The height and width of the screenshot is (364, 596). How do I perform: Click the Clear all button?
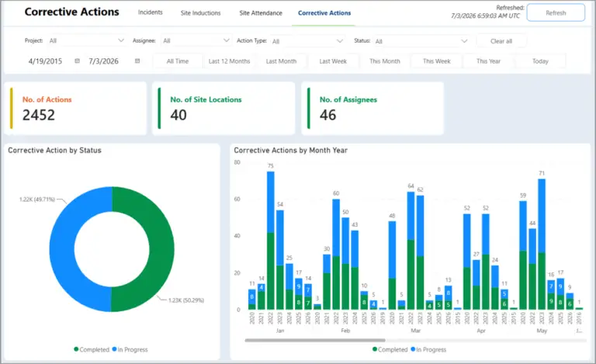(x=501, y=41)
